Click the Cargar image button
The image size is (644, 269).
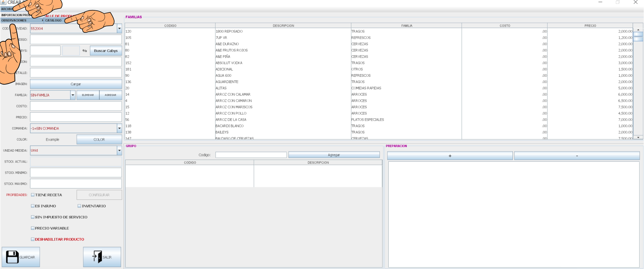pyautogui.click(x=76, y=84)
